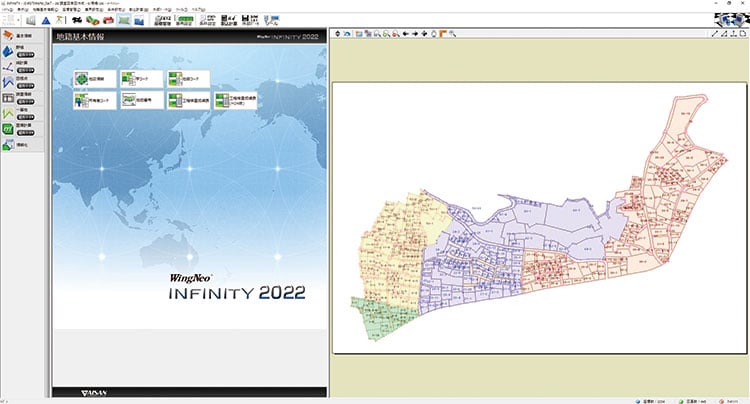Click the blue label tool at toolbar end

pyautogui.click(x=271, y=20)
